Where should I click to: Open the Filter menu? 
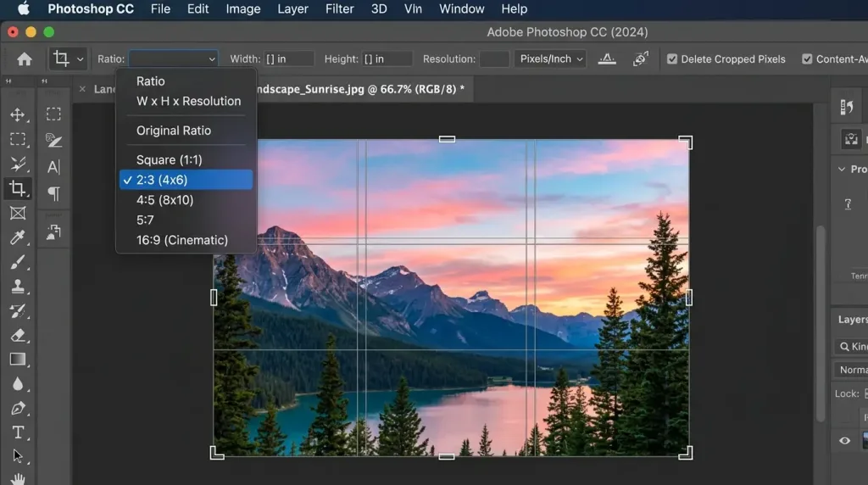click(x=339, y=8)
